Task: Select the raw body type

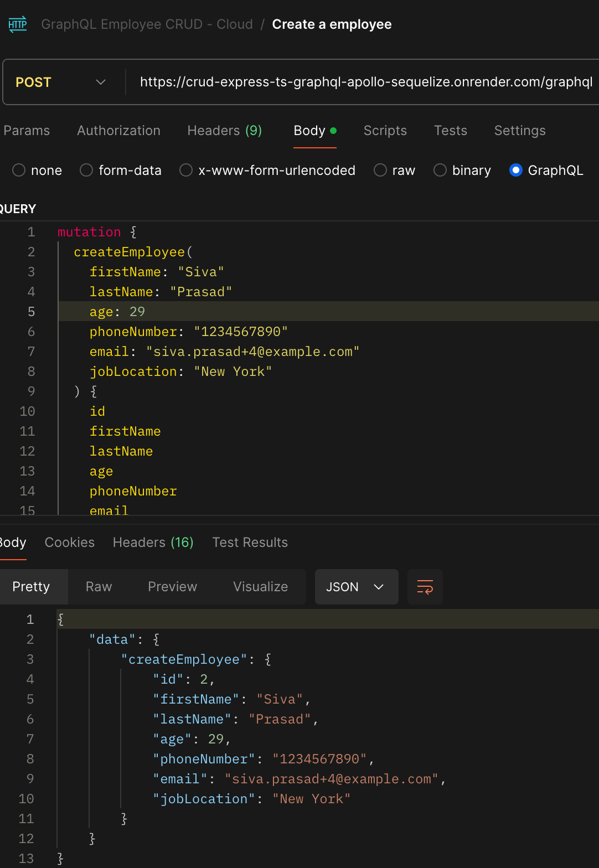Action: point(395,170)
